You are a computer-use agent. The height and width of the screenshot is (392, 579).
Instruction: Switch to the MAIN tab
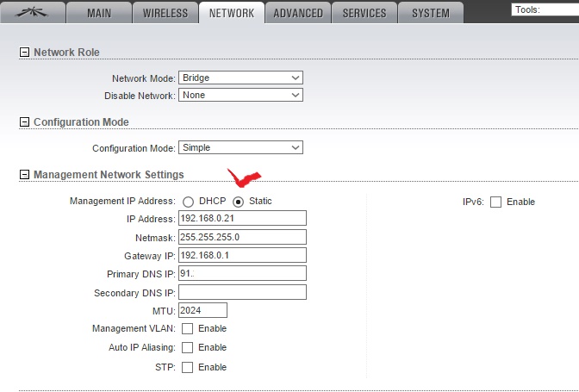pyautogui.click(x=99, y=13)
